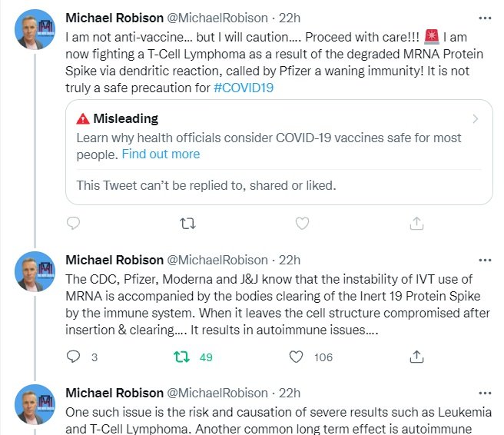Click the red Misleading warning triangle icon
The height and width of the screenshot is (435, 504).
click(x=83, y=119)
